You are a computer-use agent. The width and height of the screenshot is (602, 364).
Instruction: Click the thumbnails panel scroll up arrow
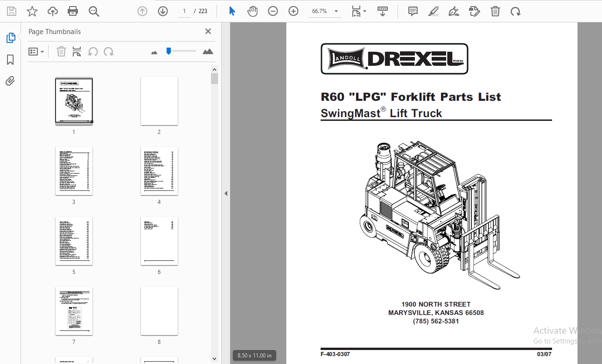(x=214, y=69)
